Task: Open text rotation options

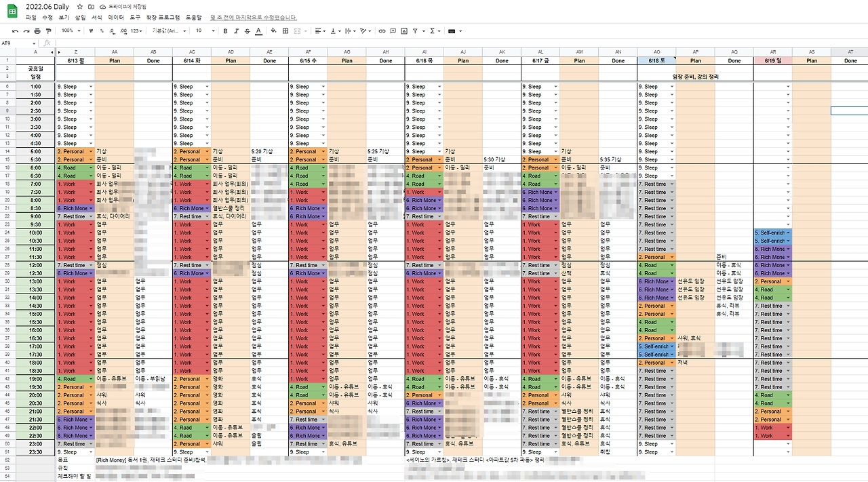Action: coord(366,31)
